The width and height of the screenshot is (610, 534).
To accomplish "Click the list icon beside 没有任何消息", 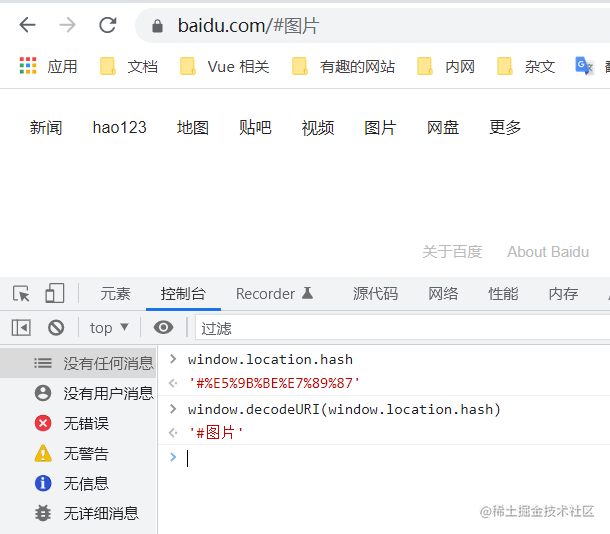I will (43, 363).
